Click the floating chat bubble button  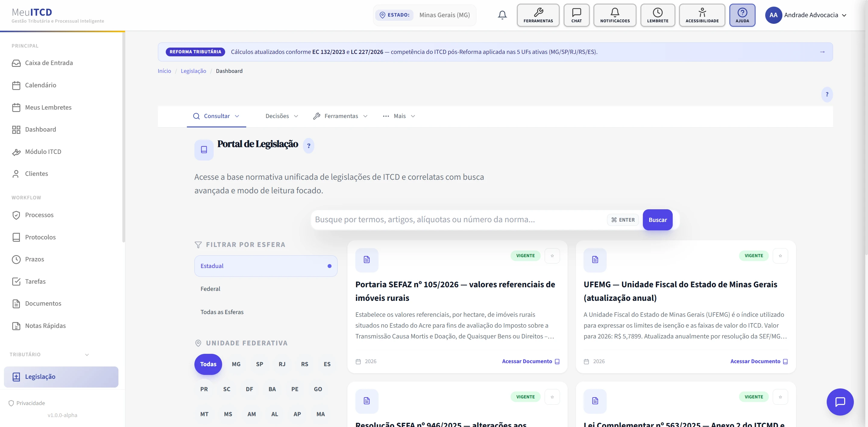pyautogui.click(x=840, y=402)
